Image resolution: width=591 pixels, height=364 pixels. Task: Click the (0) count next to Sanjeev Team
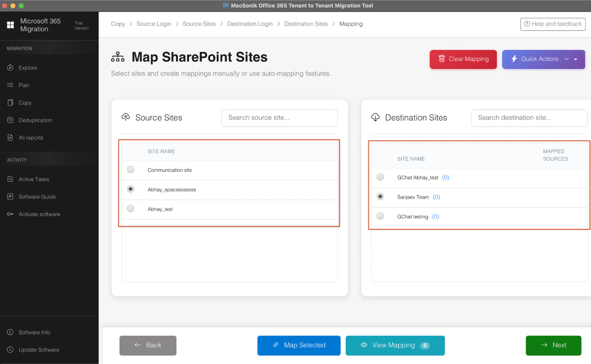[x=436, y=197]
